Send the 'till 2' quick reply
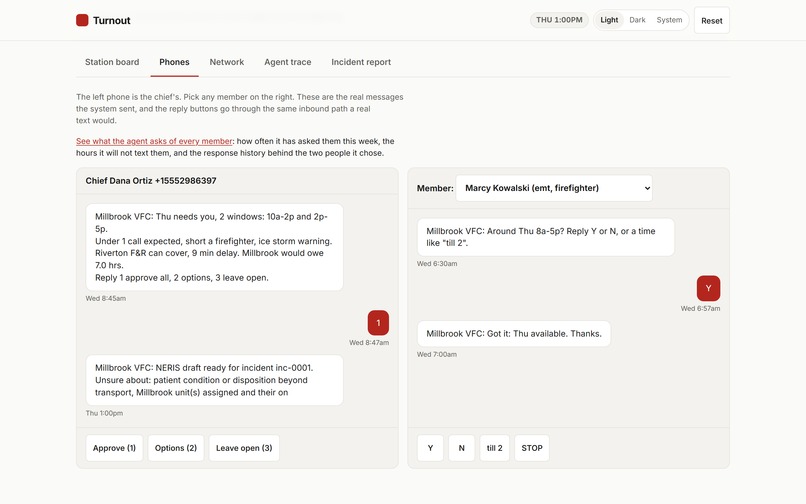Image resolution: width=806 pixels, height=504 pixels. click(x=494, y=448)
